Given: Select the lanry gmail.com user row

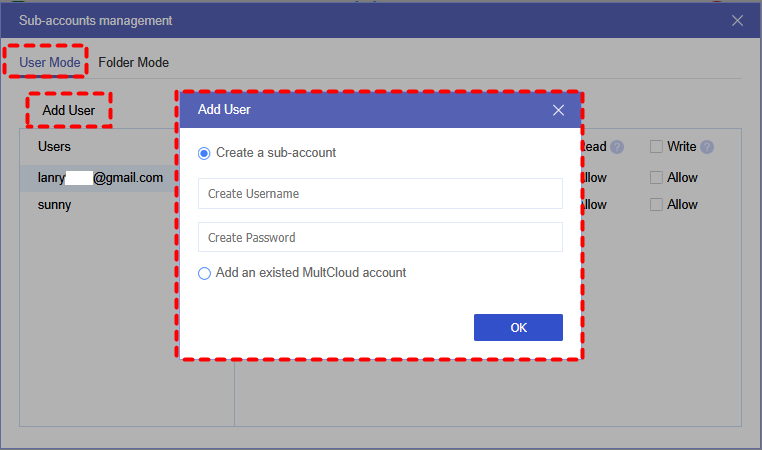Looking at the screenshot, I should tap(100, 178).
